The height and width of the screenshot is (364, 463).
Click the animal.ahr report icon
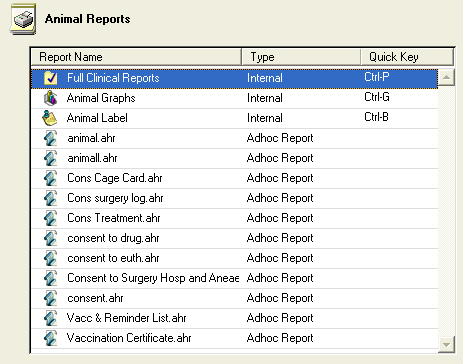pyautogui.click(x=50, y=138)
